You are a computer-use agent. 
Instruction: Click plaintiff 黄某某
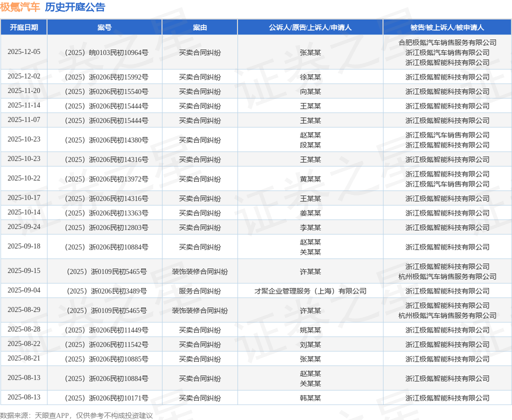[310, 179]
